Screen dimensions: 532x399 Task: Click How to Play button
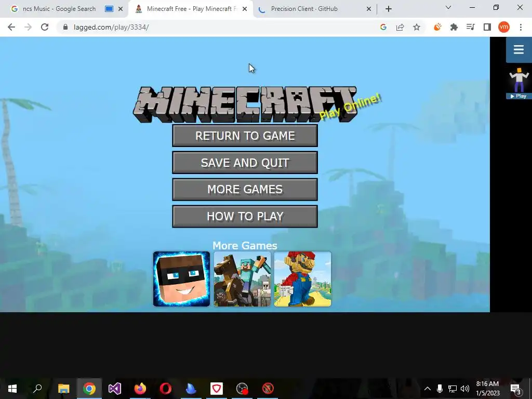coord(245,216)
